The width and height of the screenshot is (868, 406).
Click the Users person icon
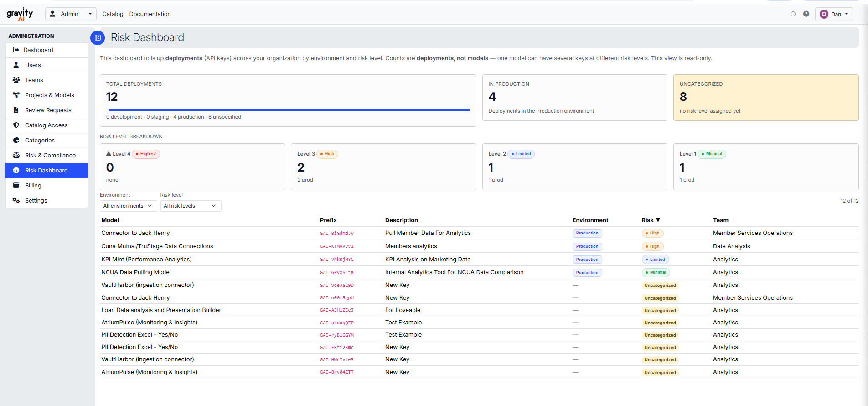coord(16,65)
